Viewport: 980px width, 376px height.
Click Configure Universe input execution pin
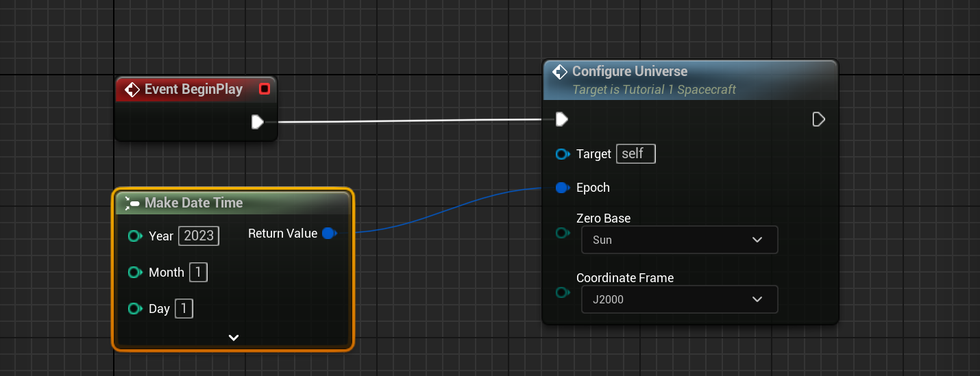pyautogui.click(x=561, y=120)
